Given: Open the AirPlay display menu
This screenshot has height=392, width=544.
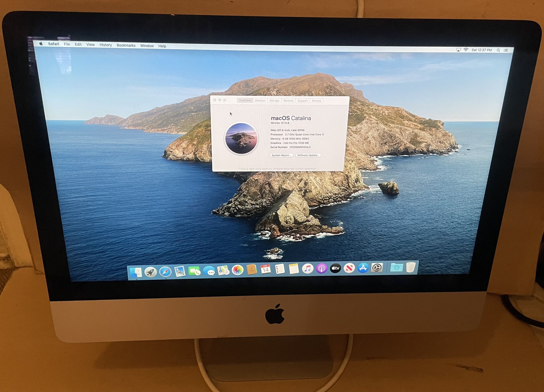Looking at the screenshot, I should click(x=459, y=50).
